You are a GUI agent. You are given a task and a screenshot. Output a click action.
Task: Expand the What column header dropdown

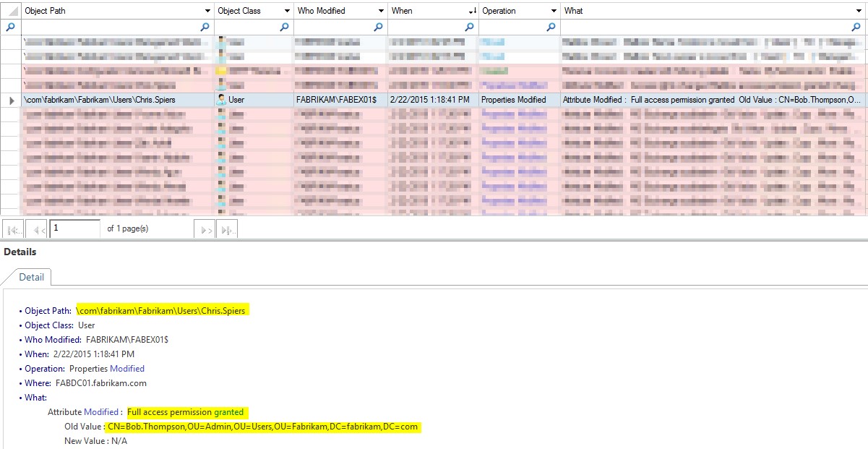click(859, 11)
